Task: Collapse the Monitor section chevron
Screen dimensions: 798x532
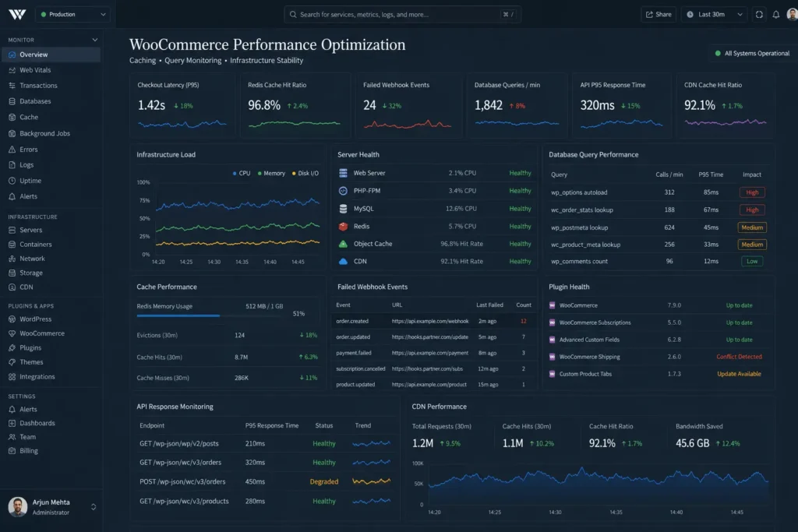Action: click(x=94, y=40)
